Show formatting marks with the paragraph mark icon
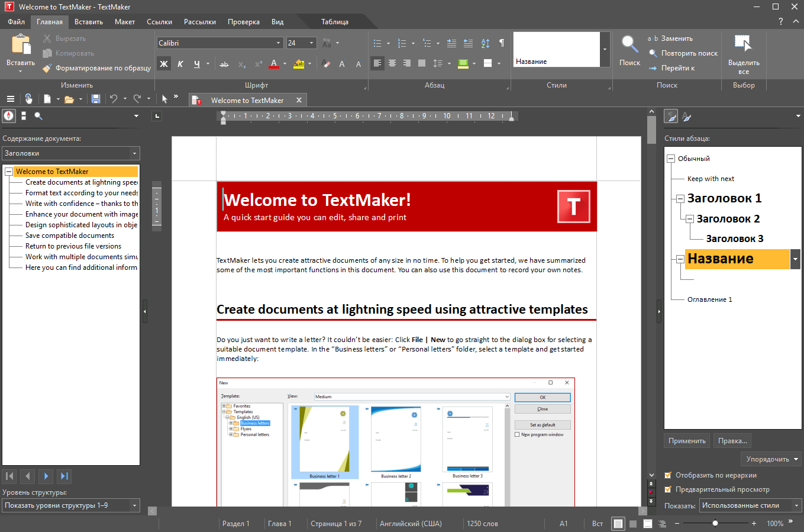The height and width of the screenshot is (532, 804). tap(501, 43)
